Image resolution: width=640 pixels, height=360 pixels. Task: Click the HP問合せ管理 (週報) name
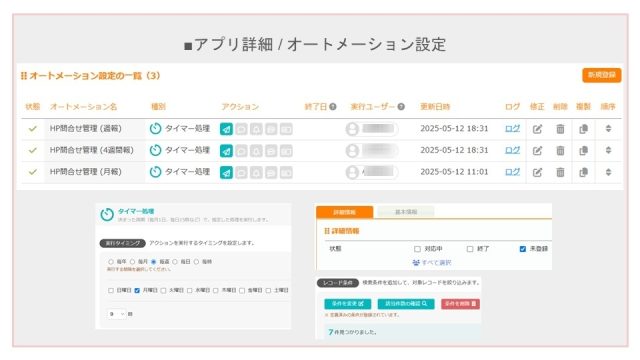86,129
